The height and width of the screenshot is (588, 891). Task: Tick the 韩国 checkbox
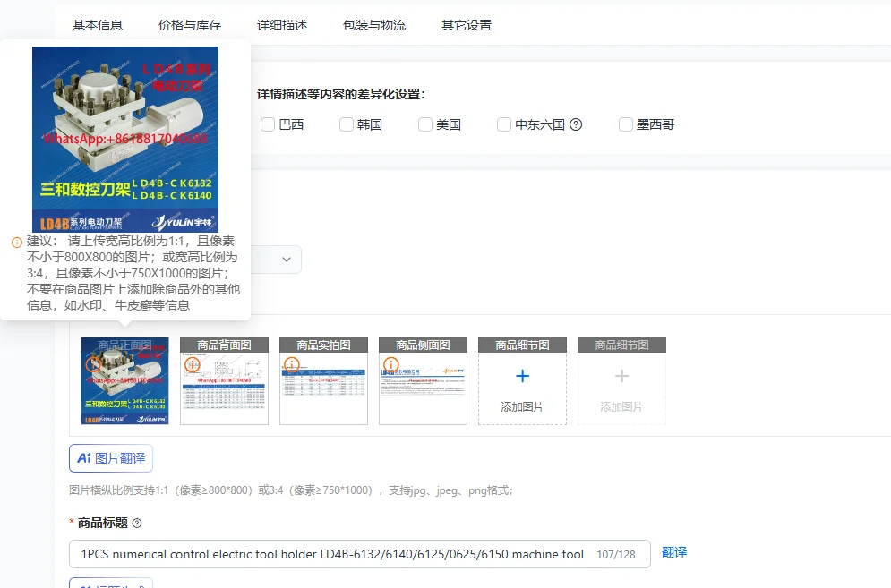[346, 124]
